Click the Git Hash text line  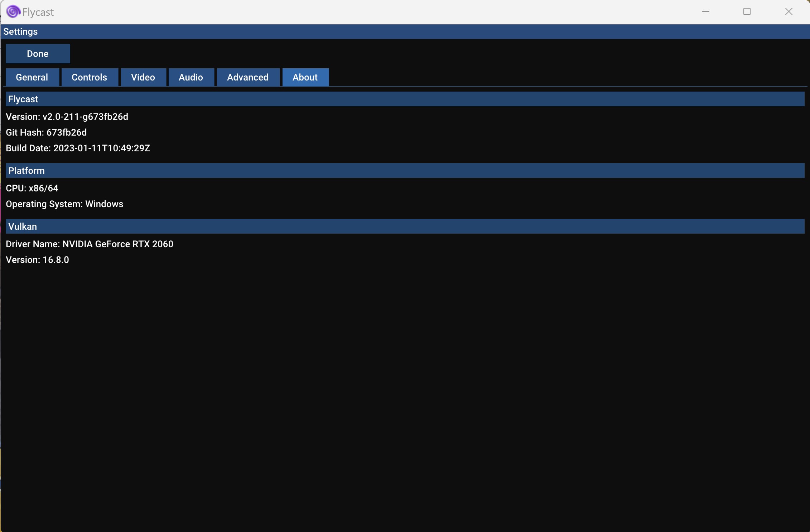(x=46, y=132)
